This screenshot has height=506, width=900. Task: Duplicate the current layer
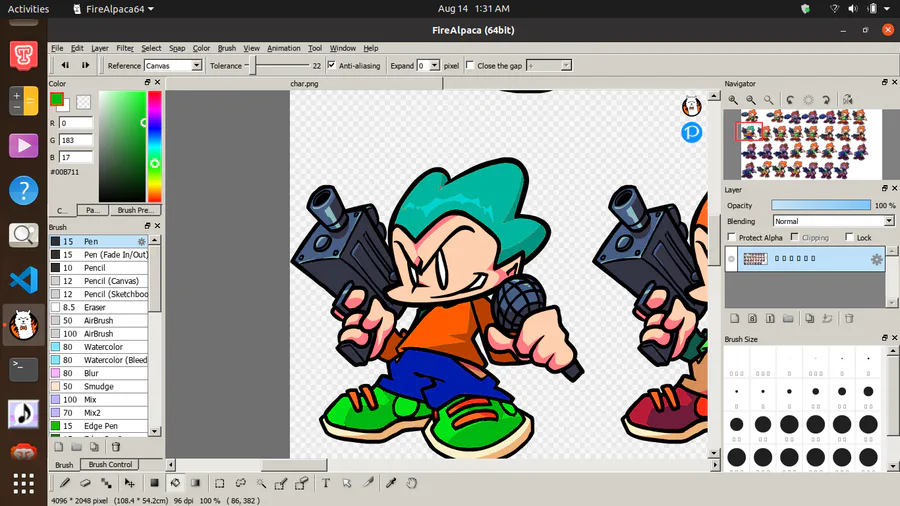click(809, 318)
